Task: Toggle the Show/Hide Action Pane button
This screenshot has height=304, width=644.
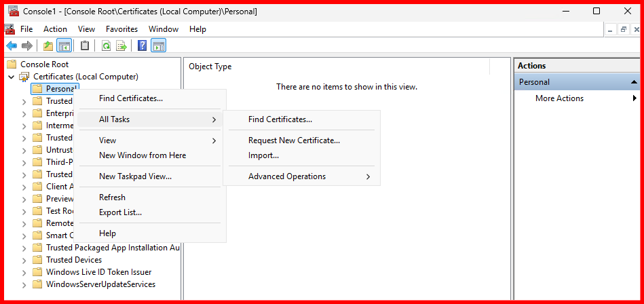Action: point(158,45)
